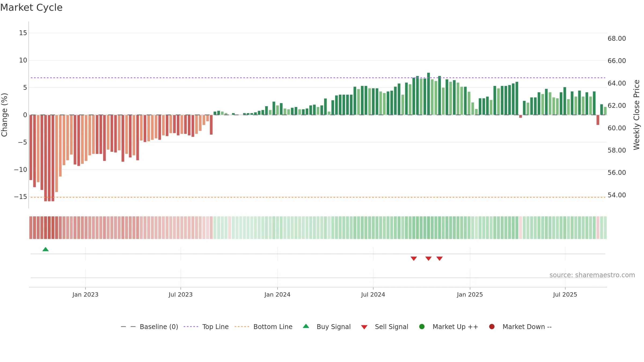Image resolution: width=644 pixels, height=362 pixels.
Task: Click the 15 percent axis tick label
Action: coord(23,33)
